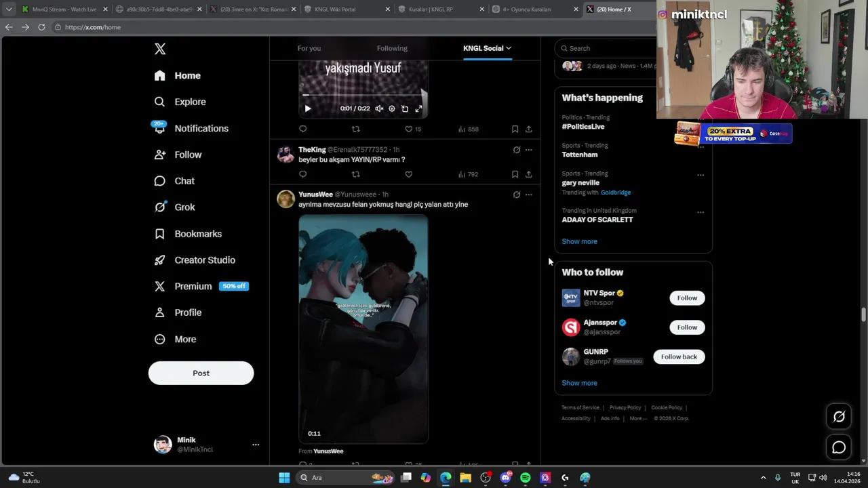The image size is (868, 488).
Task: Click Show more under What's happening
Action: tap(579, 241)
